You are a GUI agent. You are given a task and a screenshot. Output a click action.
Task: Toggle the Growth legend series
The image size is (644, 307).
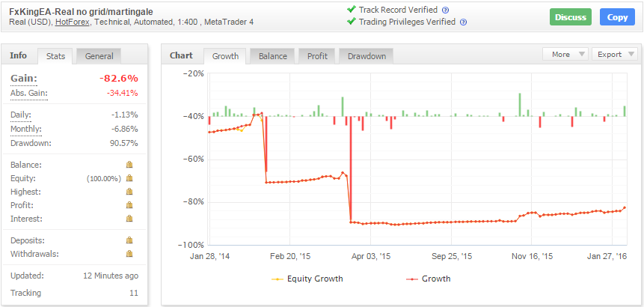click(429, 279)
